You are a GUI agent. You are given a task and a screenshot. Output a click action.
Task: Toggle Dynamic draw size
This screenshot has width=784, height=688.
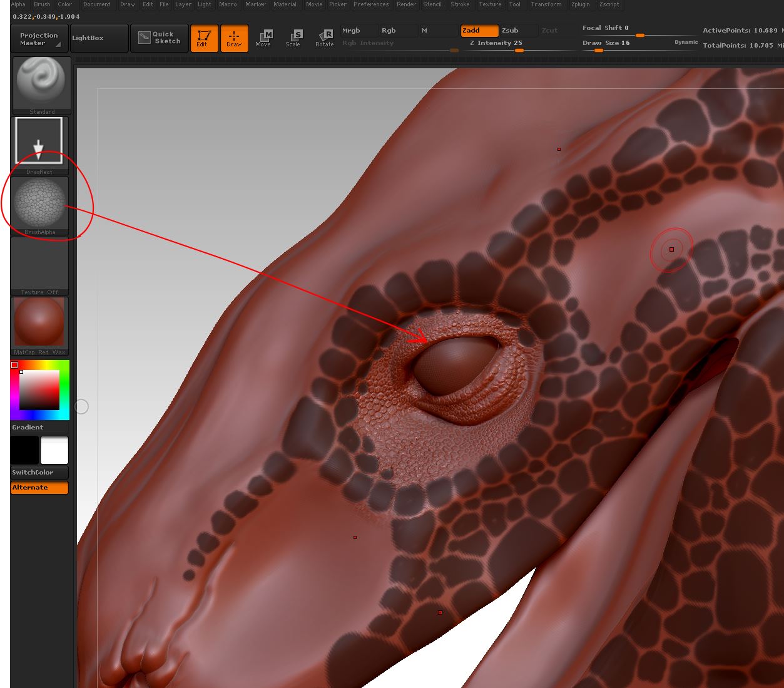pos(686,43)
